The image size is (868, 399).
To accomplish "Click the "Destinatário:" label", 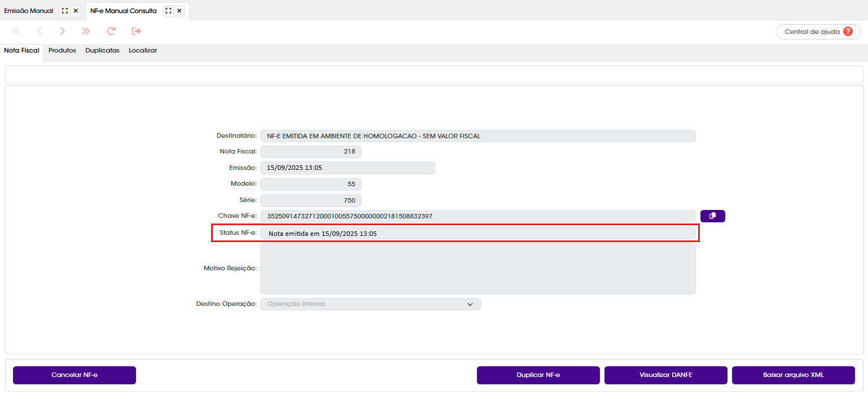I will point(237,136).
